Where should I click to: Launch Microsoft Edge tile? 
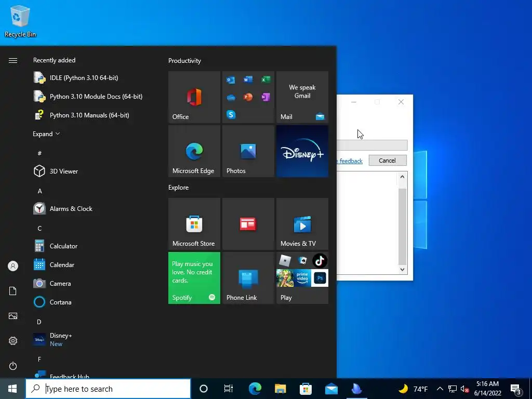[194, 151]
